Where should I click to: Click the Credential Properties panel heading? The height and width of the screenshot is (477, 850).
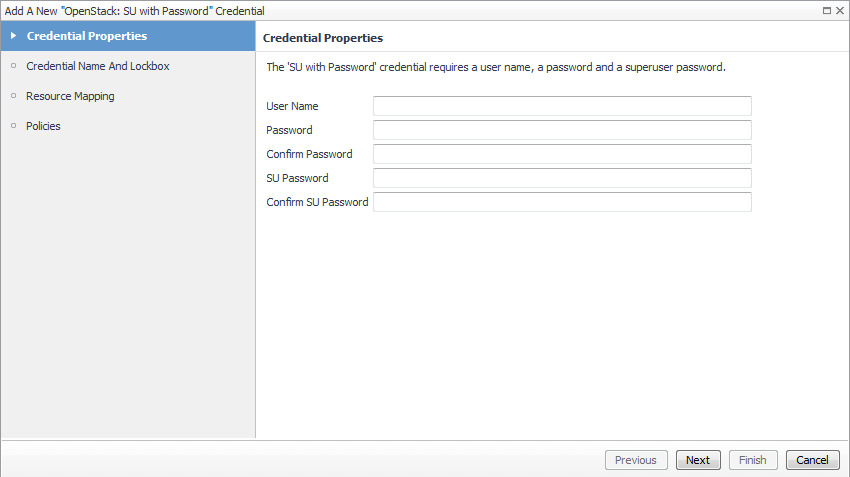point(323,38)
